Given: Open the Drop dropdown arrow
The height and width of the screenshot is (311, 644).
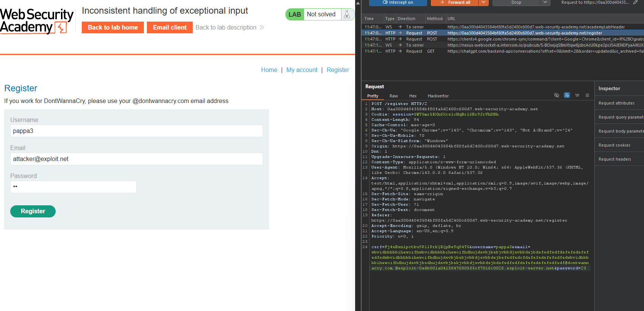Looking at the screenshot, I should click(545, 2).
